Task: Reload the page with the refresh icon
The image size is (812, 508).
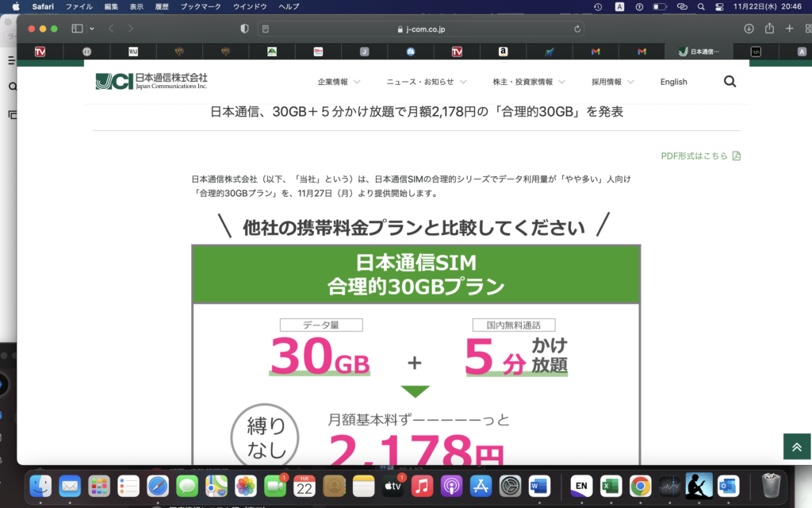Action: (x=577, y=29)
